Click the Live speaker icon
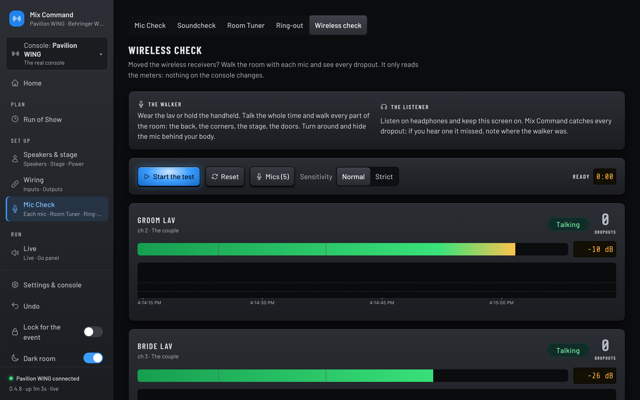 tap(15, 253)
